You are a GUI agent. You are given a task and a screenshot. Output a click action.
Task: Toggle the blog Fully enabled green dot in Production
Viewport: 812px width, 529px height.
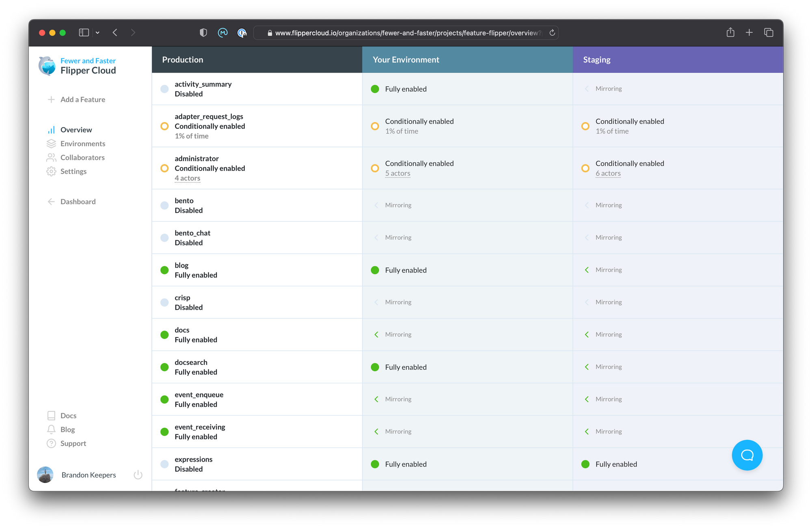pos(164,270)
